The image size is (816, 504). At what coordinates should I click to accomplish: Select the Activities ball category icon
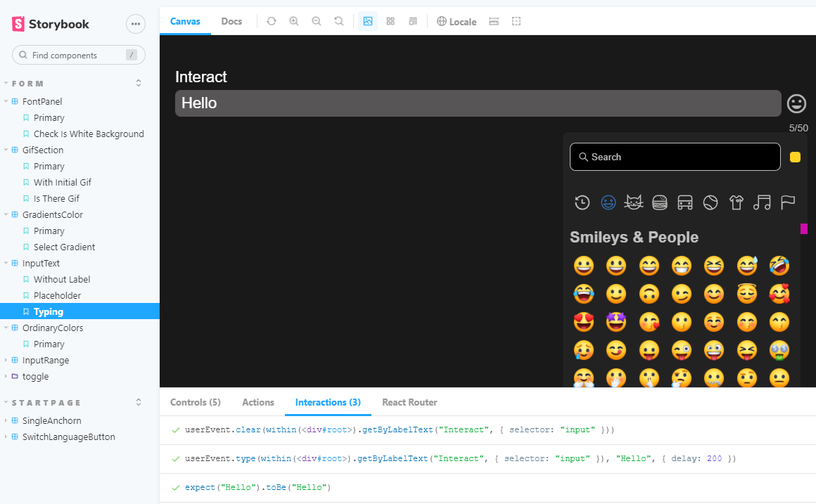pyautogui.click(x=710, y=202)
